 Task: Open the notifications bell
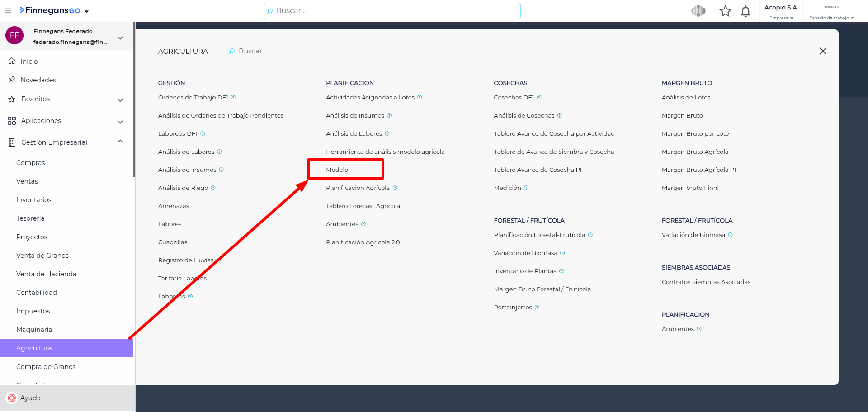745,11
